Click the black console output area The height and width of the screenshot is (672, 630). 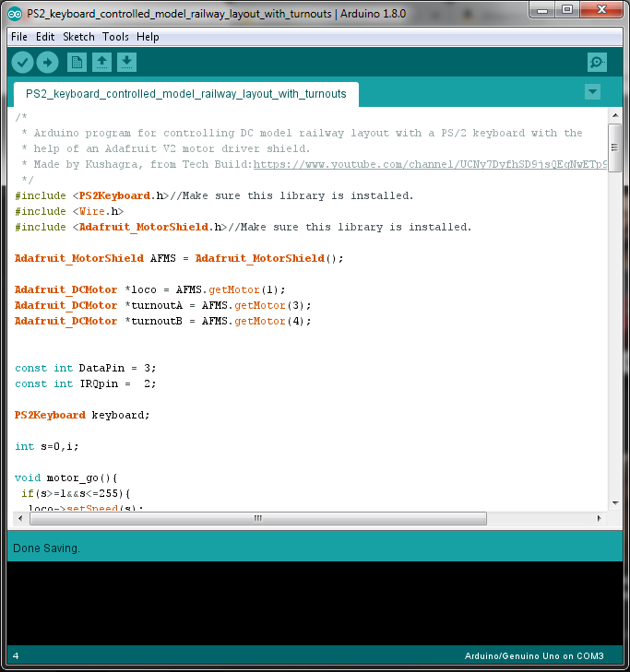(315, 603)
